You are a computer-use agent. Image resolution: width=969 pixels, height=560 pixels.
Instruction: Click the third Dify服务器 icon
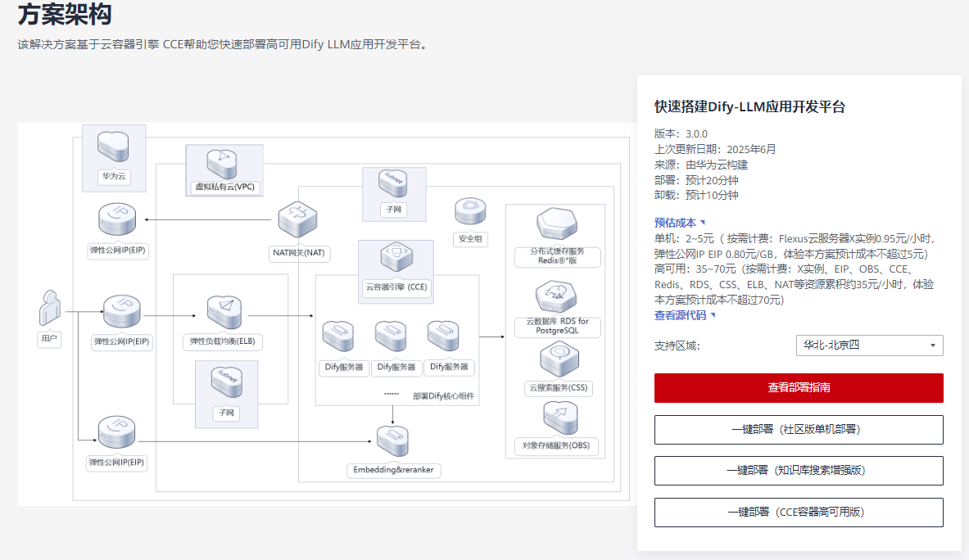pyautogui.click(x=443, y=336)
